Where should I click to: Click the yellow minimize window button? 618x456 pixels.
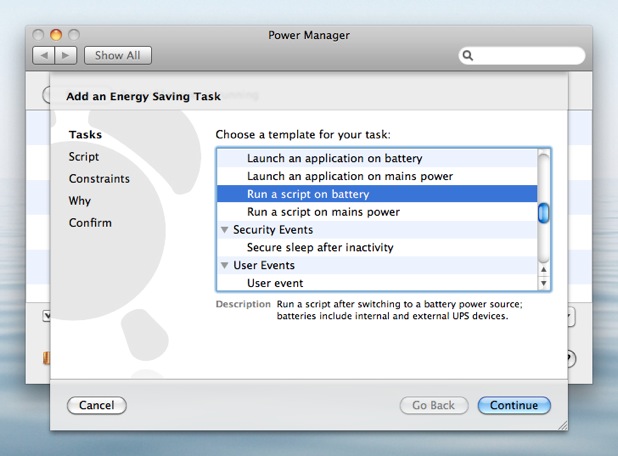coord(56,35)
